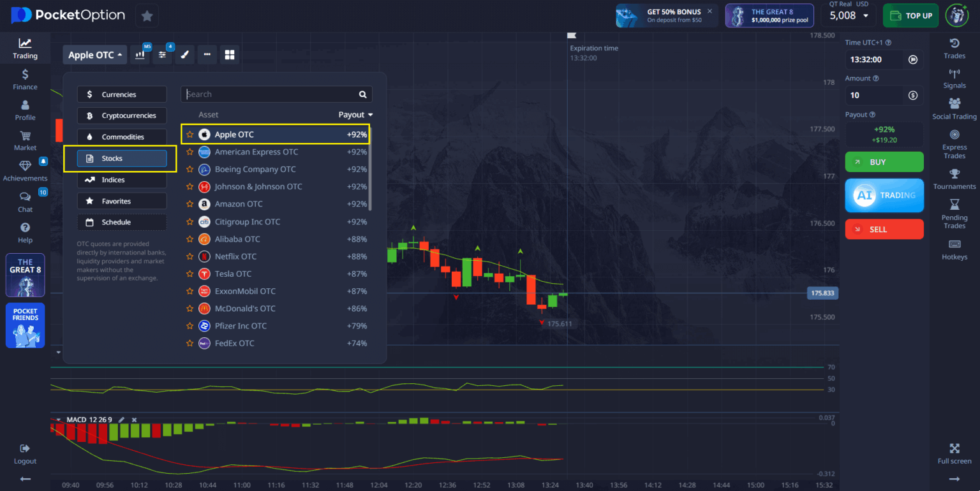
Task: Open the Payout sort dropdown
Action: pos(355,114)
